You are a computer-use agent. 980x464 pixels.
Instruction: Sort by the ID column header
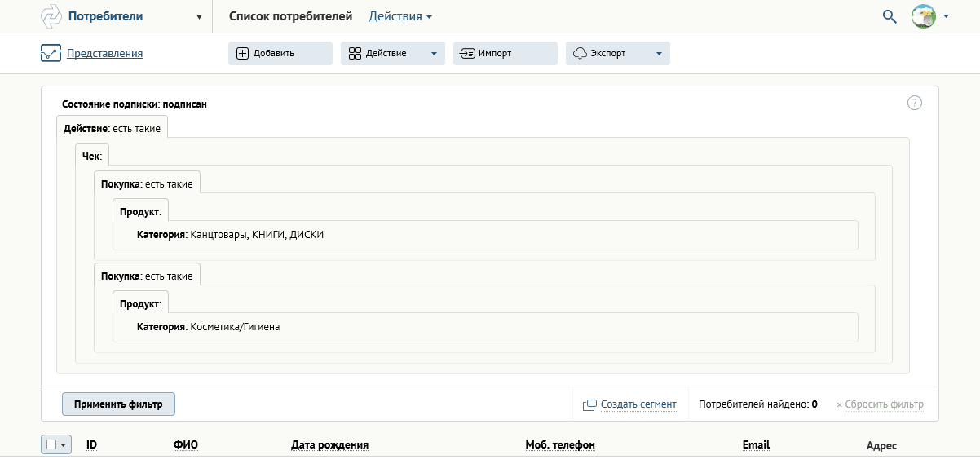[92, 445]
